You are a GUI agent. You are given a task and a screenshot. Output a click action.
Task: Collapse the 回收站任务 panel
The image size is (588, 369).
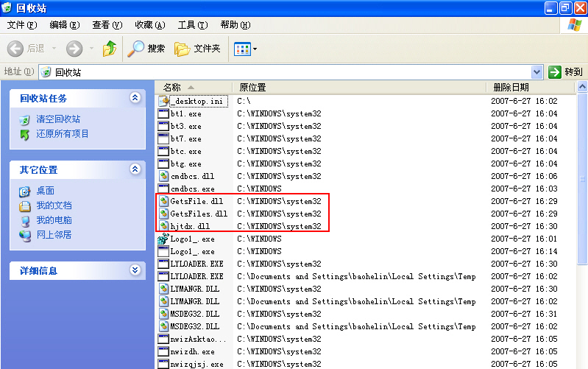click(x=135, y=98)
